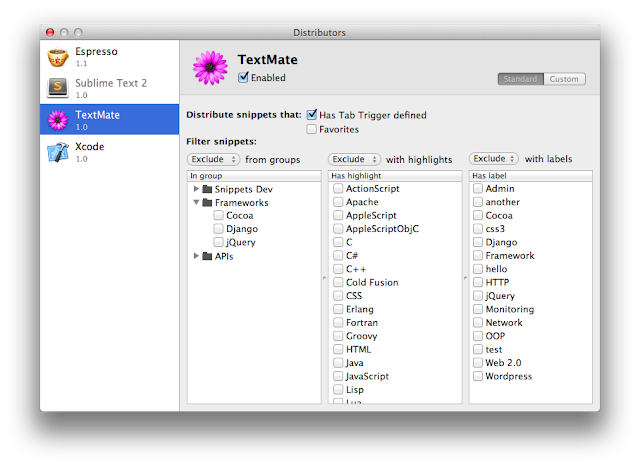
Task: Check the hello label checkbox
Action: point(478,269)
